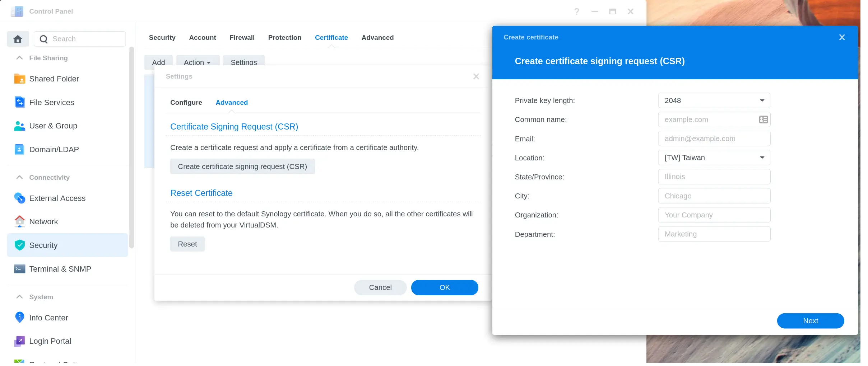Open the Private key length dropdown
Screen dimensions: 868x366
click(714, 100)
